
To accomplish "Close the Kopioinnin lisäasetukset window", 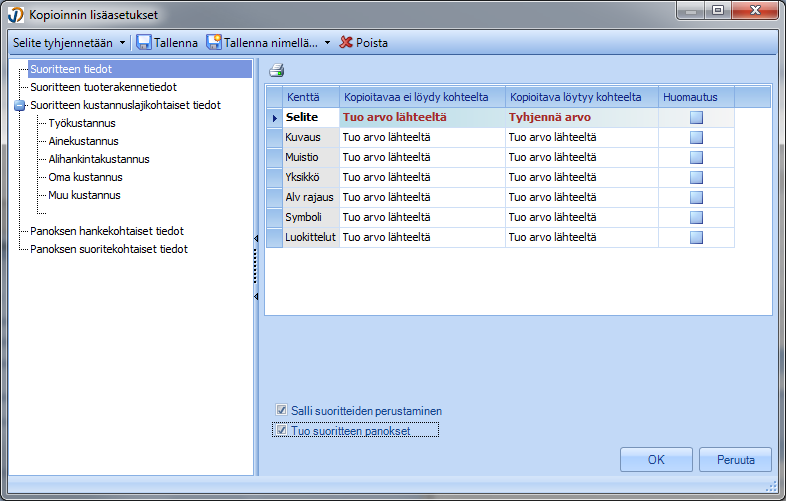I will point(755,10).
